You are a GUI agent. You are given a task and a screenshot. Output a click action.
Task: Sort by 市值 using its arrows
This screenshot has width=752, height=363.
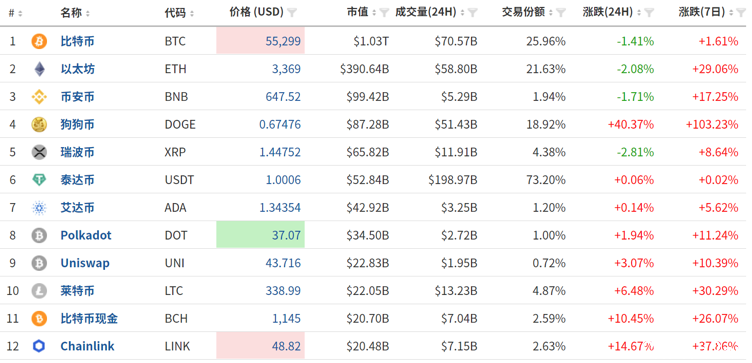click(x=375, y=13)
